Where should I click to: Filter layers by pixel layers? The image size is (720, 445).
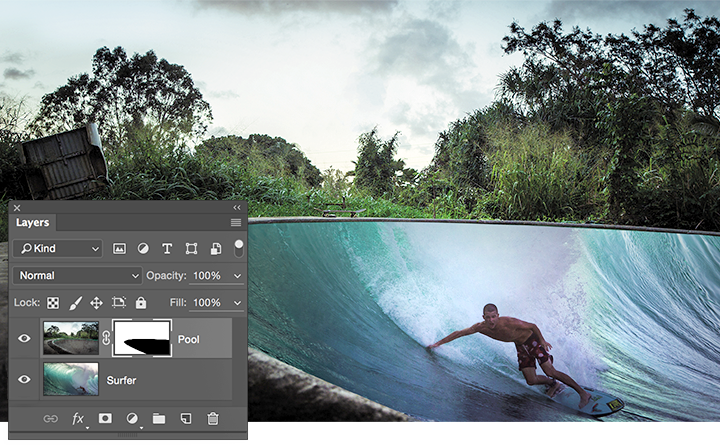(119, 249)
